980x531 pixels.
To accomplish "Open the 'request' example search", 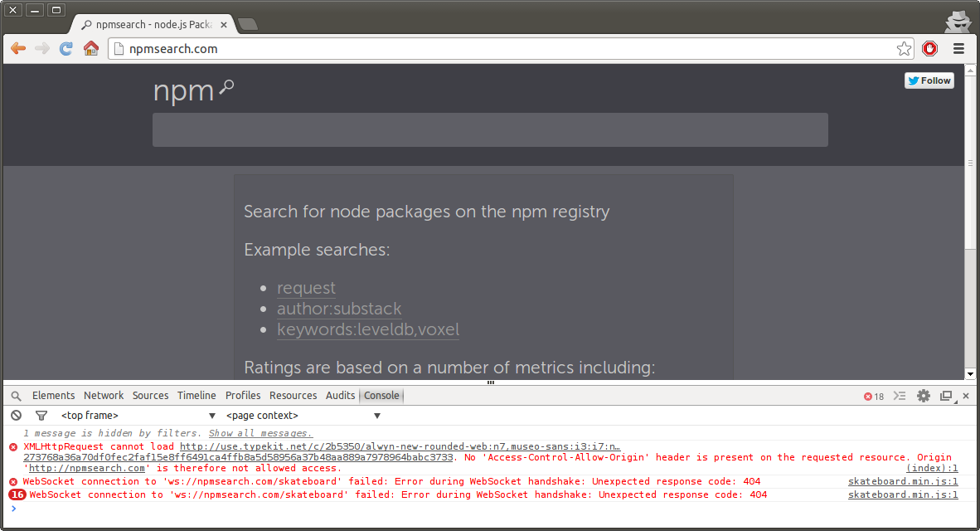I will tap(306, 288).
